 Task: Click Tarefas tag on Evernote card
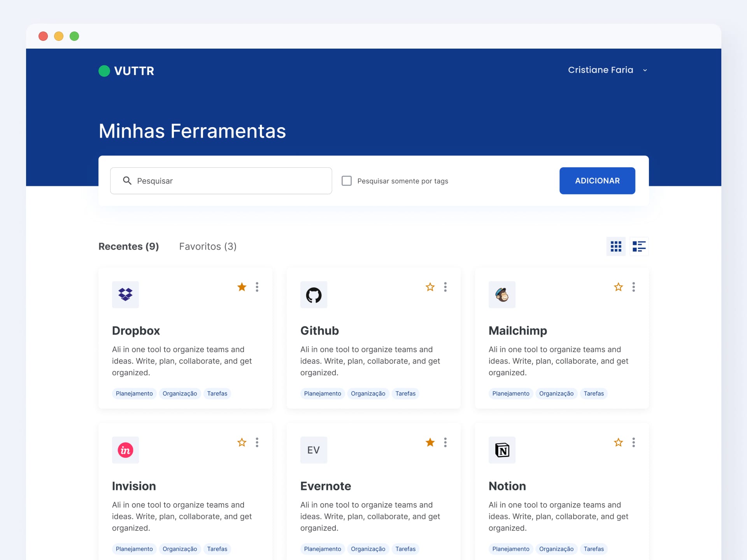pos(405,549)
